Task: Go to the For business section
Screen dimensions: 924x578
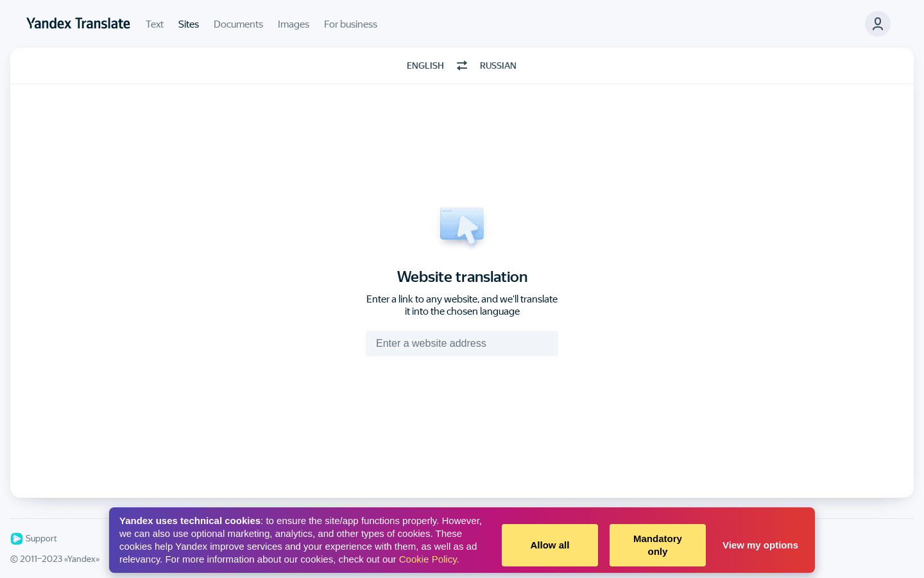Action: (x=350, y=24)
